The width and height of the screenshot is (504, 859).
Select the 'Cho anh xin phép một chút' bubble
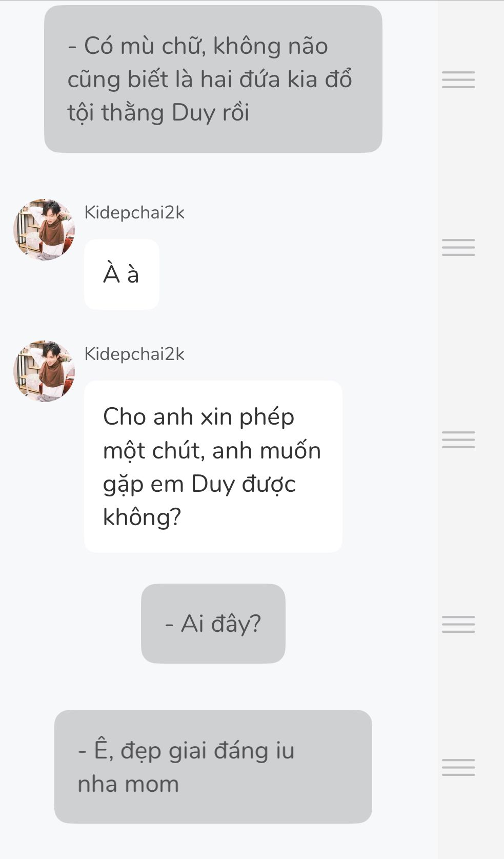[213, 467]
